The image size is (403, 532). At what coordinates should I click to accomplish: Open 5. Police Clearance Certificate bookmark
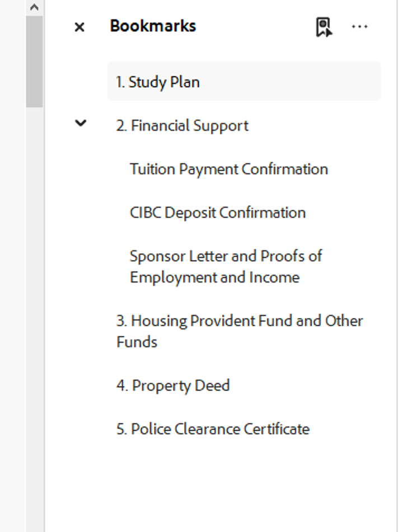point(213,429)
